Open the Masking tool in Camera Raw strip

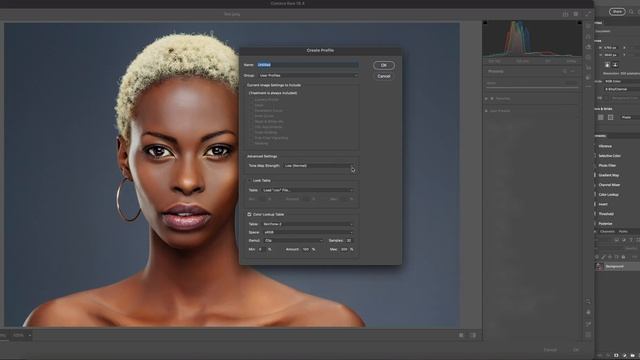pos(588,58)
